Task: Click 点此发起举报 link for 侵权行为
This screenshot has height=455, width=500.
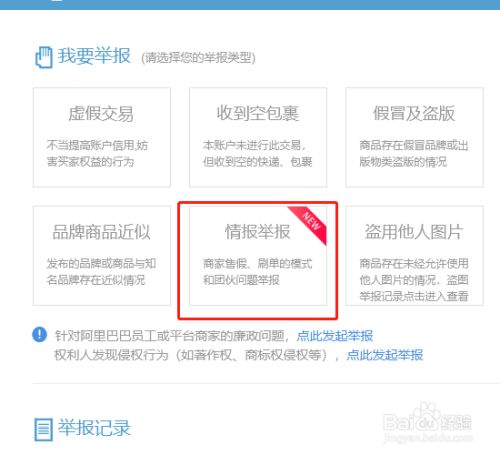Action: coord(385,355)
